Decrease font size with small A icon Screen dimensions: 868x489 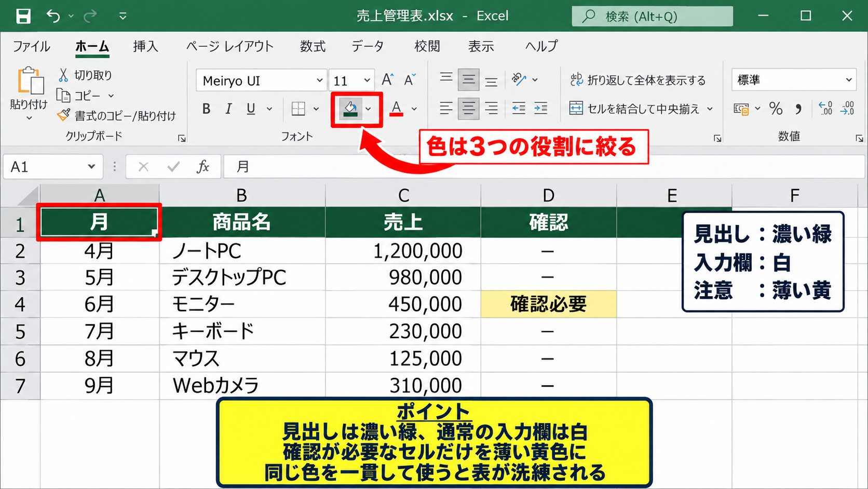click(x=410, y=80)
